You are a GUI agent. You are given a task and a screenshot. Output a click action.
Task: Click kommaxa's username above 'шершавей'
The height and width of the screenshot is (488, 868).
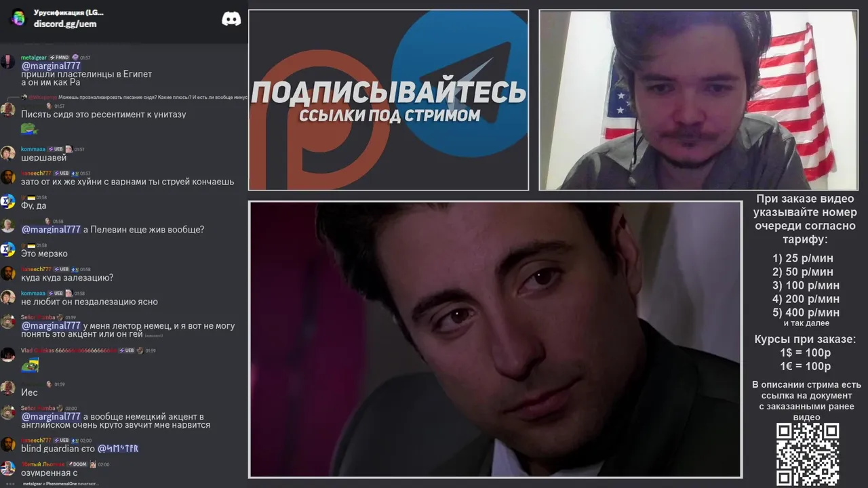33,149
